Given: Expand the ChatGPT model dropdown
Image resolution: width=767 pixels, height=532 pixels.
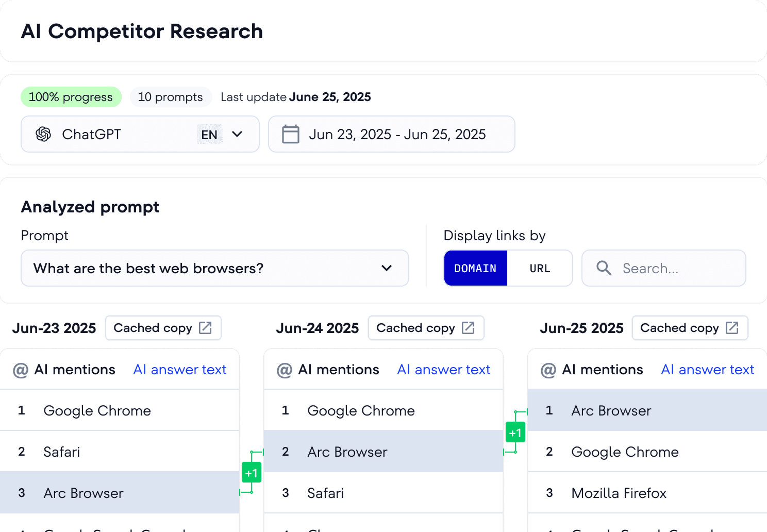Looking at the screenshot, I should pyautogui.click(x=237, y=134).
